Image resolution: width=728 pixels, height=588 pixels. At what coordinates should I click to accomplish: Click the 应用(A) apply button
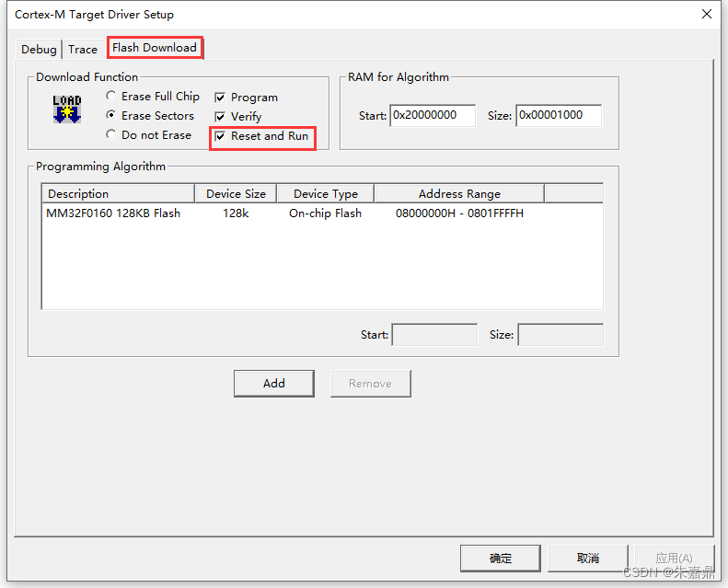click(674, 559)
